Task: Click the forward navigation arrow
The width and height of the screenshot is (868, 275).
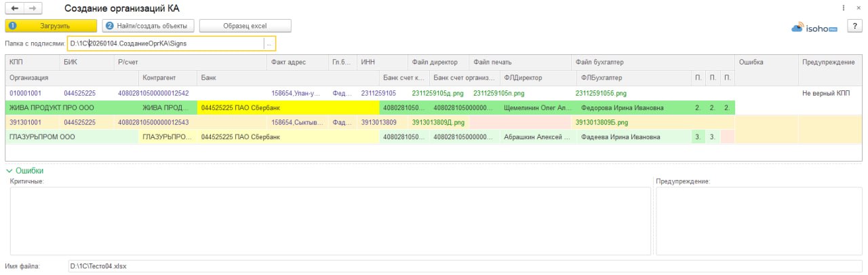Action: tap(33, 7)
